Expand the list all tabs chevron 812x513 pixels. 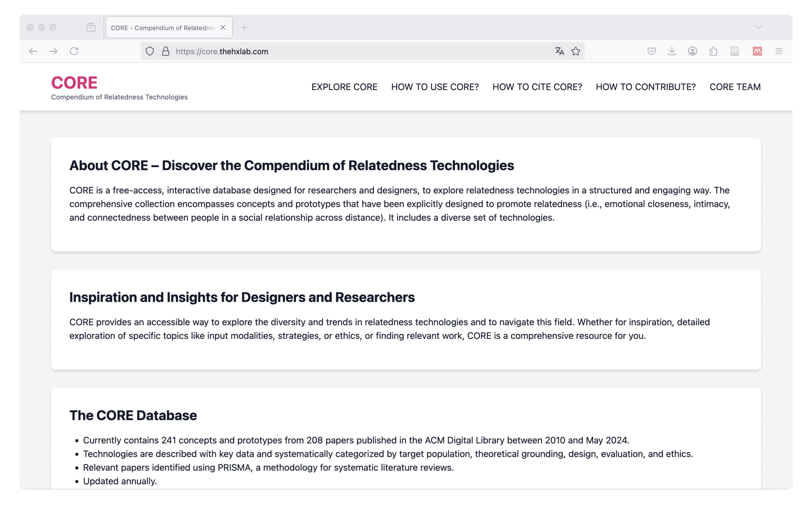coord(758,27)
